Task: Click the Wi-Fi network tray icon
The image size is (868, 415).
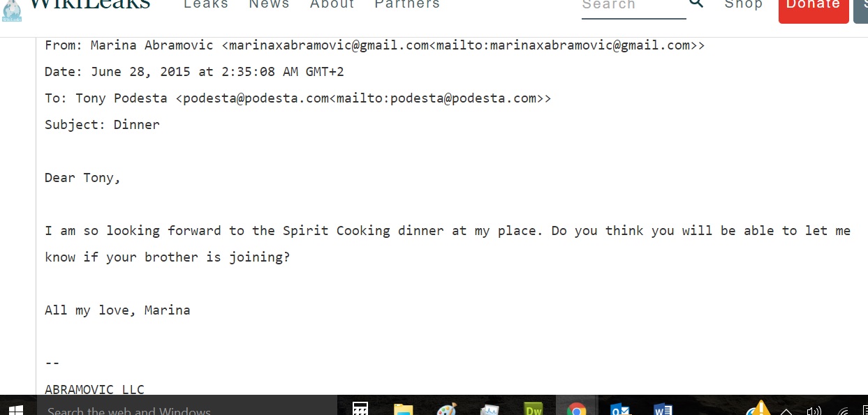Action: [843, 411]
